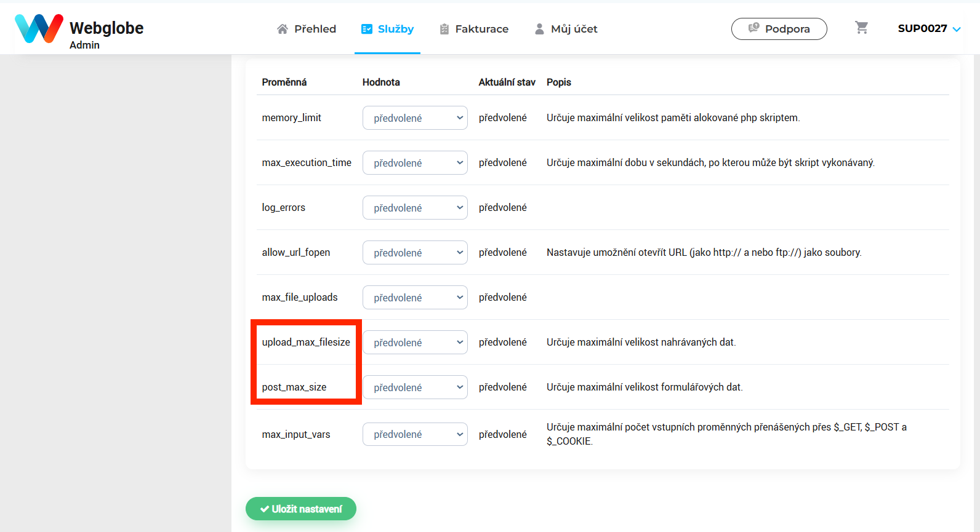The height and width of the screenshot is (532, 980).
Task: Click the post_max_size variable name
Action: (x=294, y=387)
